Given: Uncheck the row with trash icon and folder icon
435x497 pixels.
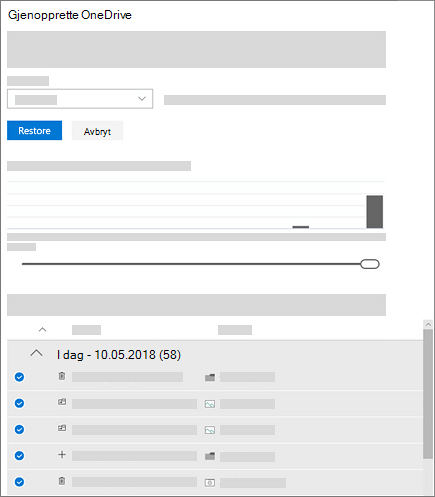Looking at the screenshot, I should coord(19,377).
